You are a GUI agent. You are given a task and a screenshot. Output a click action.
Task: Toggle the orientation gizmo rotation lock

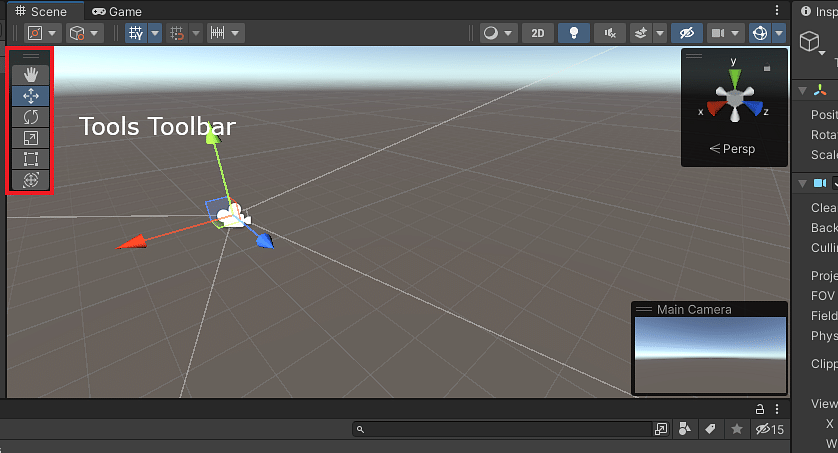pos(767,68)
